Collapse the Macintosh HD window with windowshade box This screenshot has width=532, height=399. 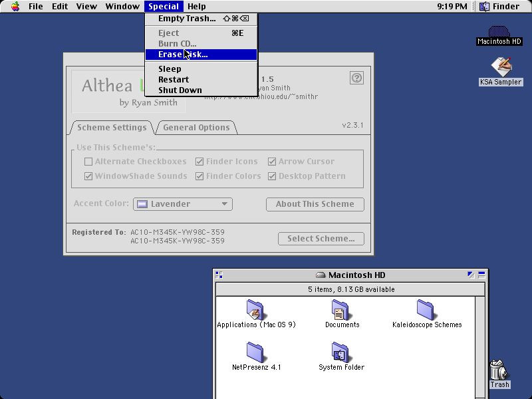(481, 275)
